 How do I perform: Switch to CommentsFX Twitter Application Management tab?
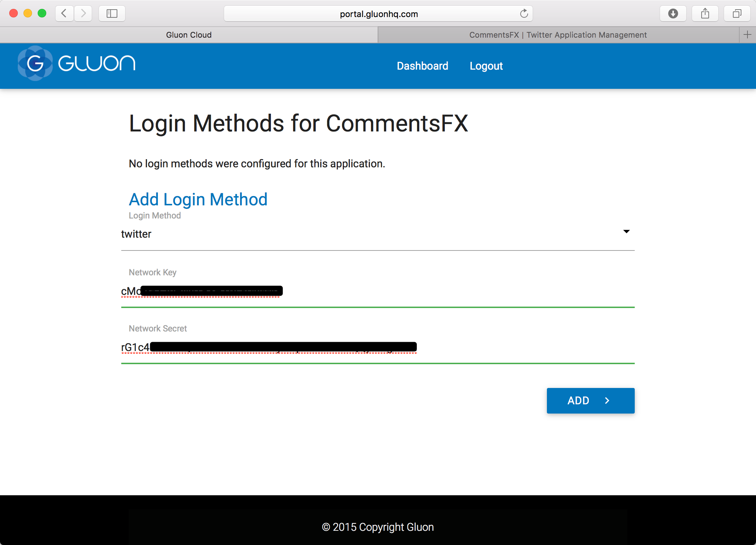(x=558, y=35)
